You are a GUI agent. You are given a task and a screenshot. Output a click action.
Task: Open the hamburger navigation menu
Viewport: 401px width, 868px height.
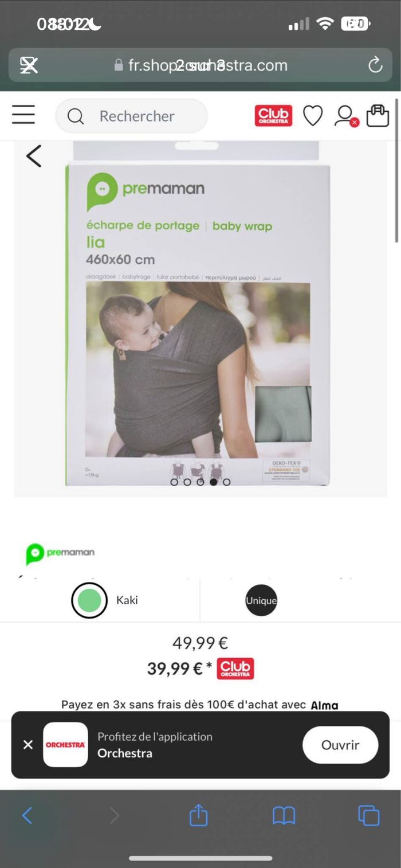click(23, 115)
